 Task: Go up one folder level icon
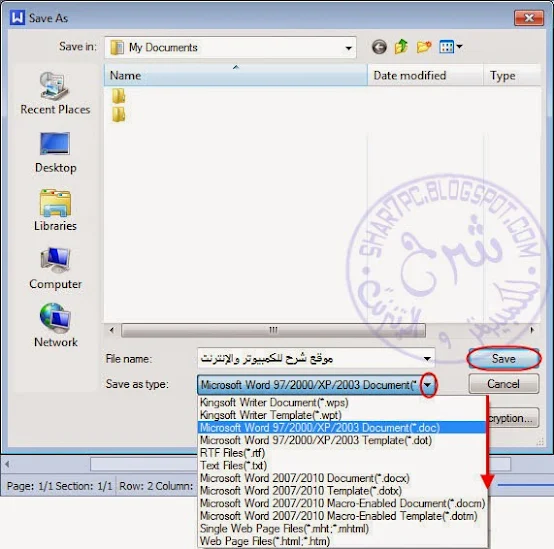pyautogui.click(x=401, y=47)
